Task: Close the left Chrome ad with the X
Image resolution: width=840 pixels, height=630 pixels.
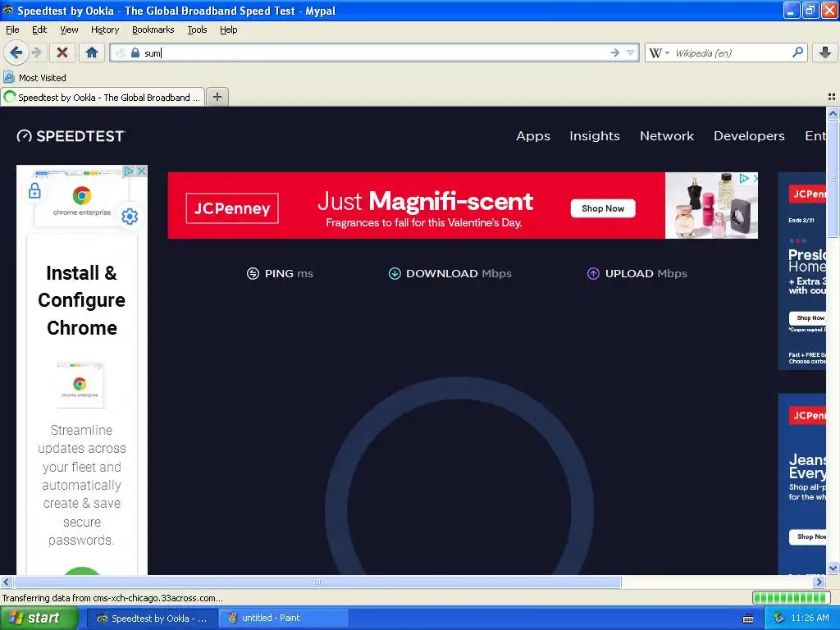Action: point(141,171)
